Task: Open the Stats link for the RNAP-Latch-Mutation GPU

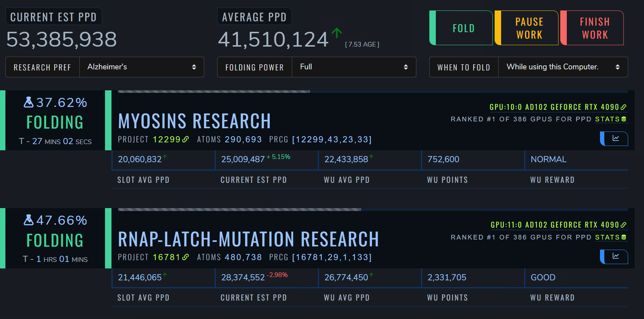Action: point(610,237)
